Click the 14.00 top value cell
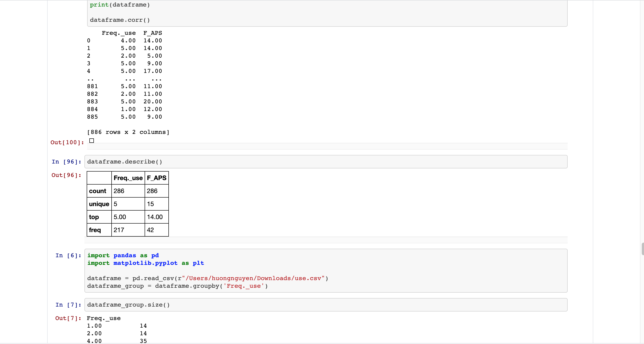 tap(157, 217)
